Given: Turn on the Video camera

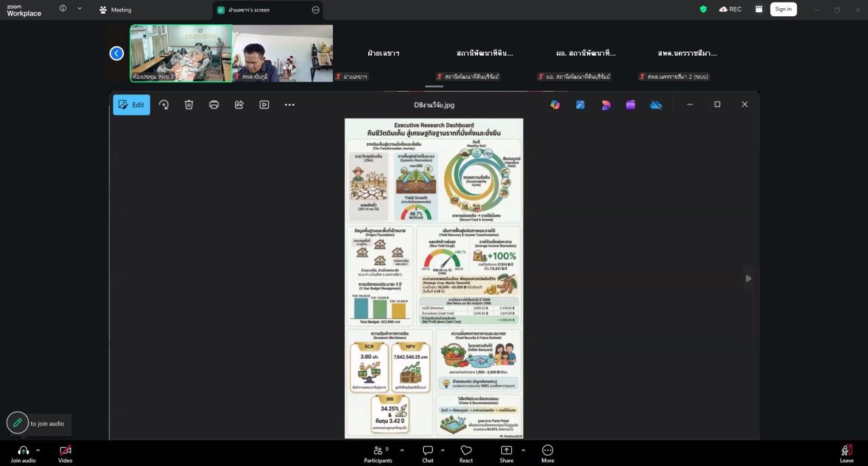Looking at the screenshot, I should [65, 454].
